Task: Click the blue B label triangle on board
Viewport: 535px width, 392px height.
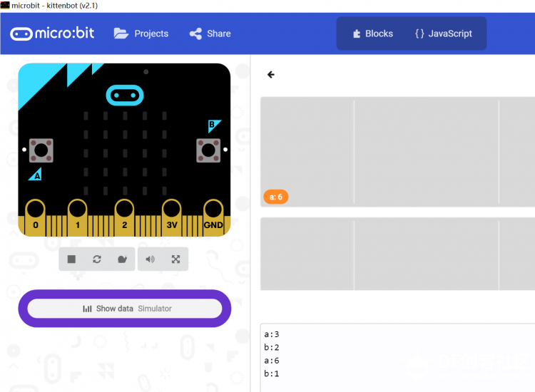Action: click(x=213, y=125)
